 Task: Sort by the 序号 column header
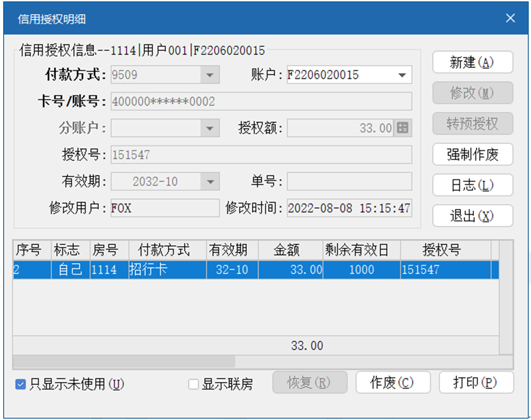pyautogui.click(x=32, y=250)
